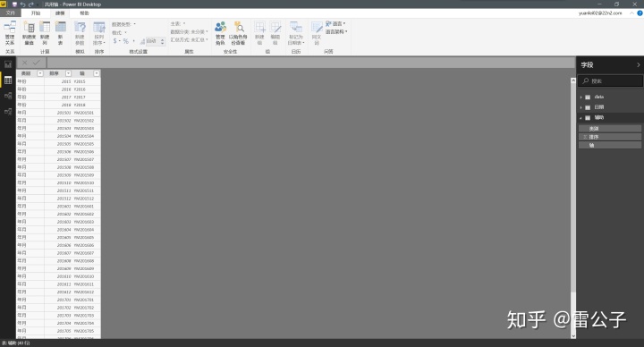Click the help question mark icon
Image resolution: width=644 pixels, height=347 pixels.
click(640, 13)
